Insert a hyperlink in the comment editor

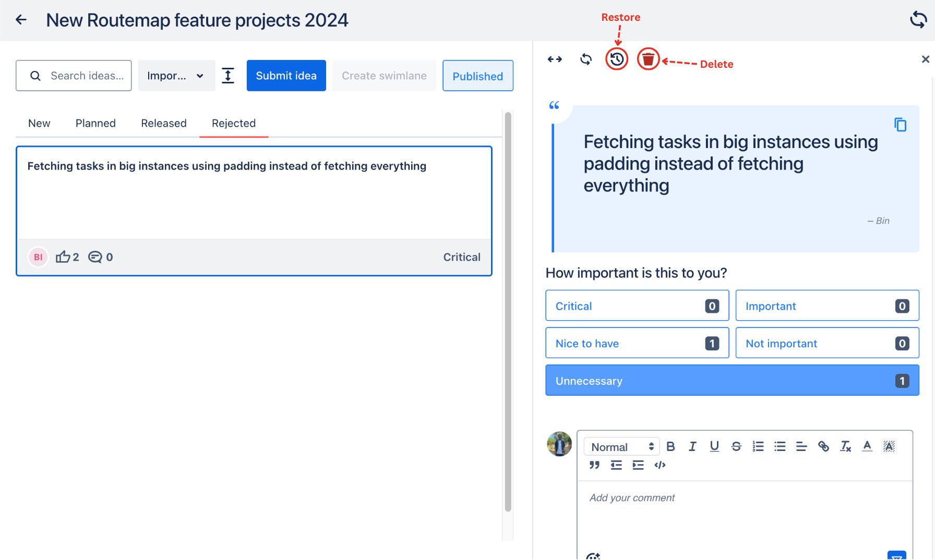point(824,446)
